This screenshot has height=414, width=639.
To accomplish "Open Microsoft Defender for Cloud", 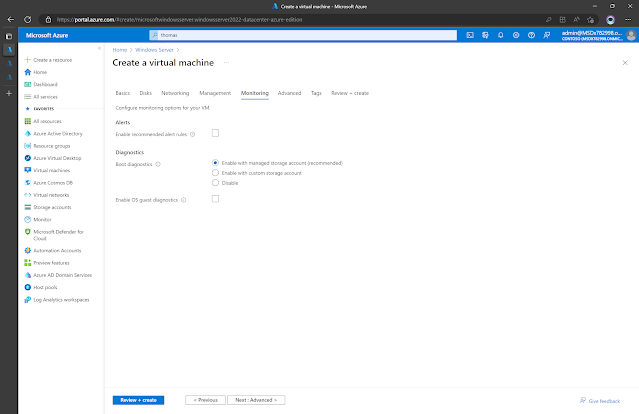I will pyautogui.click(x=54, y=235).
